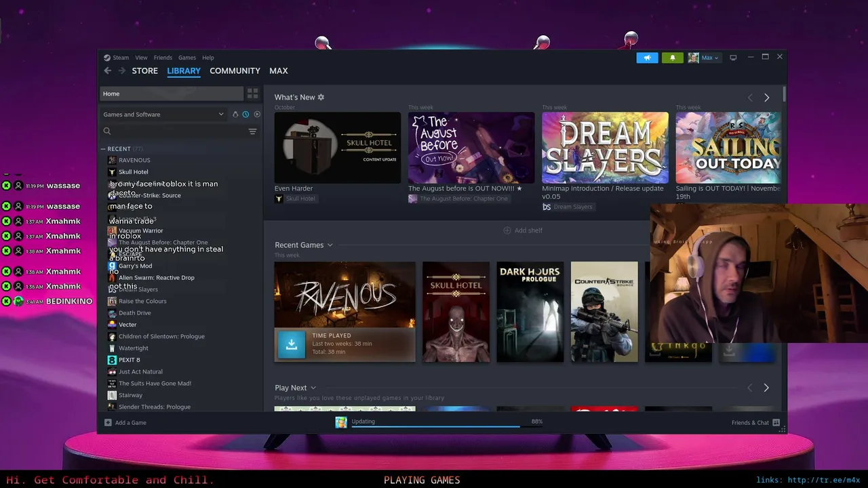The image size is (868, 488).
Task: Click the updating download progress bar
Action: (x=446, y=426)
